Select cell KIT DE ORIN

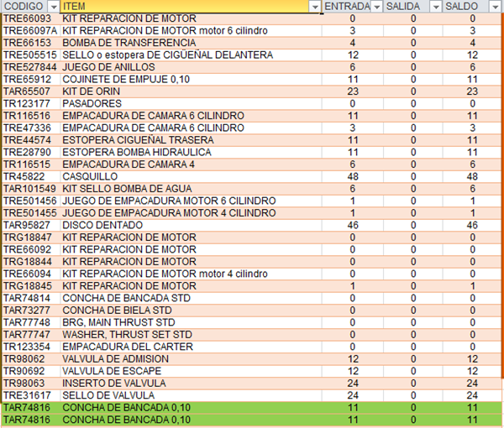click(x=191, y=91)
